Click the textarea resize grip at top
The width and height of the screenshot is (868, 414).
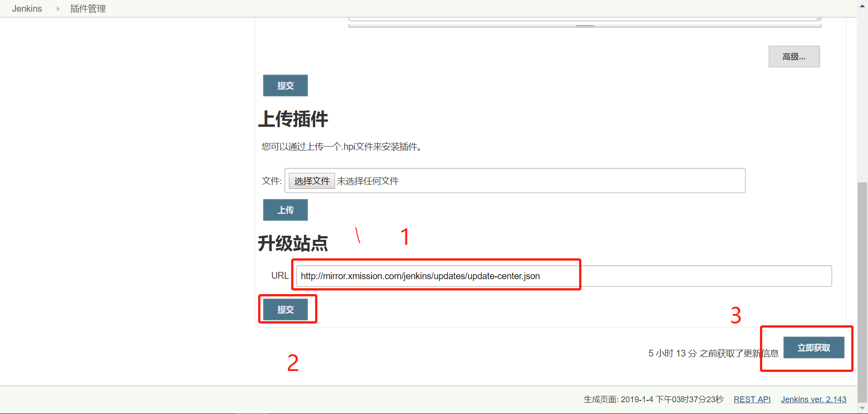pos(818,19)
